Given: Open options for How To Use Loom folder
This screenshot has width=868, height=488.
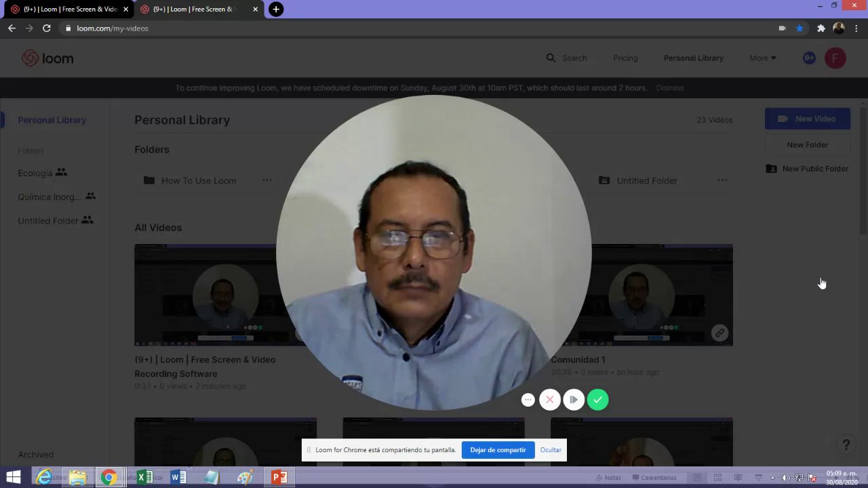Looking at the screenshot, I should click(x=267, y=180).
